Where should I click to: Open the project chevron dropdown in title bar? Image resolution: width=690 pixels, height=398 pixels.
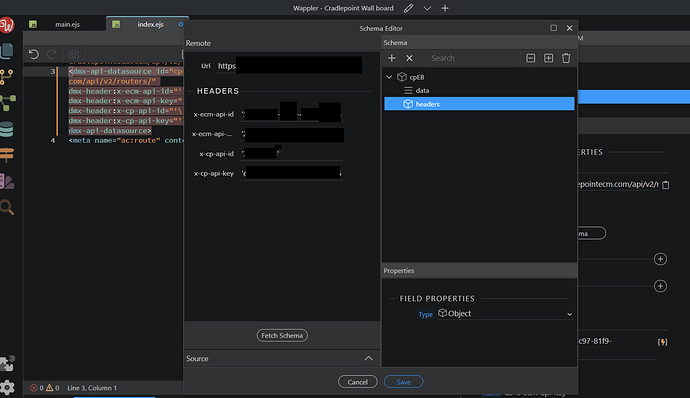(x=427, y=8)
